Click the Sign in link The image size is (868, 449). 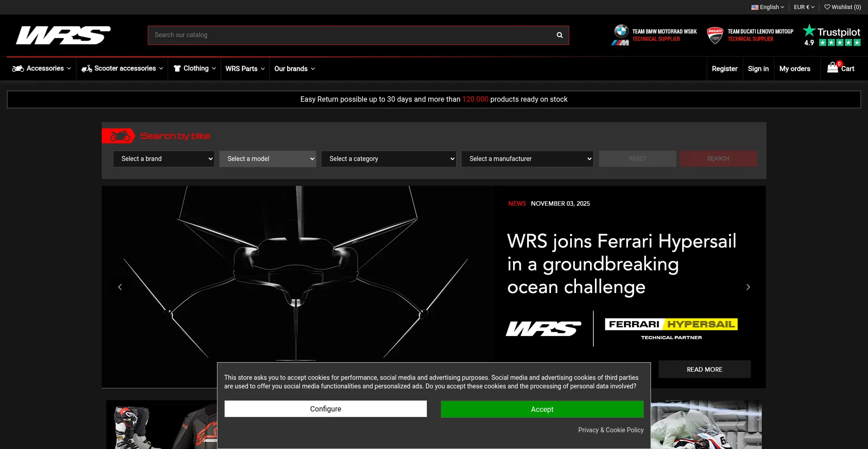[758, 69]
